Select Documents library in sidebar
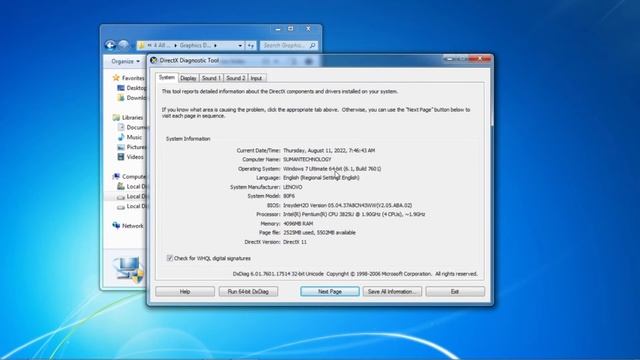Screen dimensions: 640x360 [x=136, y=127]
